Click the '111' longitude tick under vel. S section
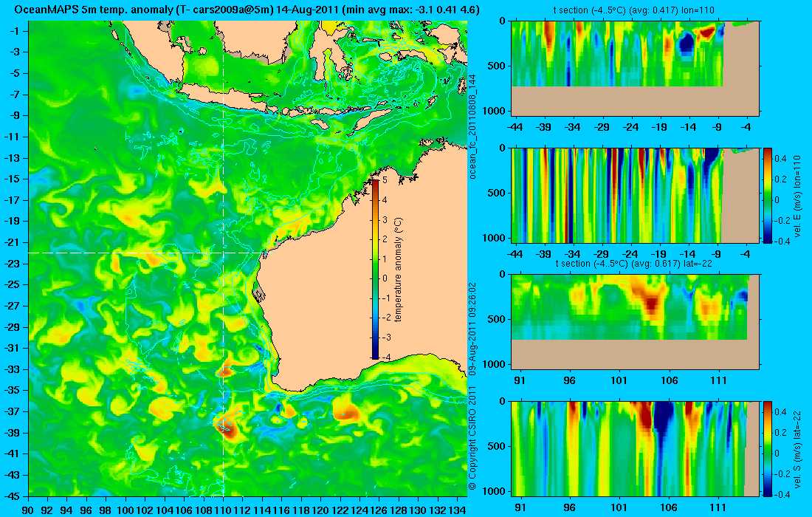 pos(718,507)
